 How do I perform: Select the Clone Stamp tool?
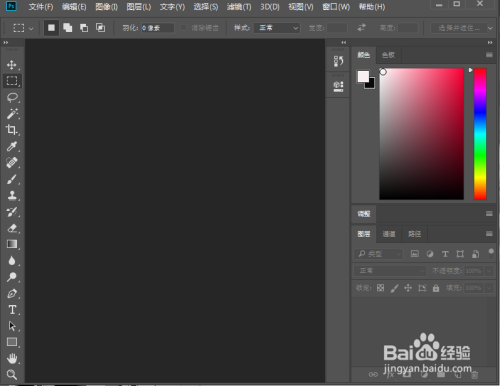point(12,195)
